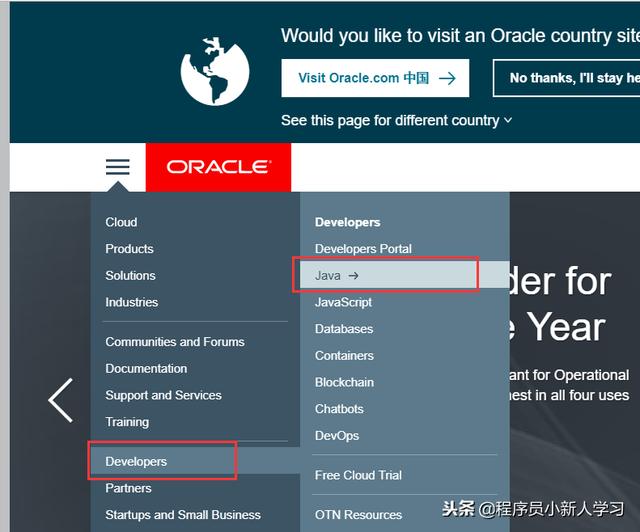Open Documentation menu item
Image resolution: width=640 pixels, height=532 pixels.
point(146,368)
